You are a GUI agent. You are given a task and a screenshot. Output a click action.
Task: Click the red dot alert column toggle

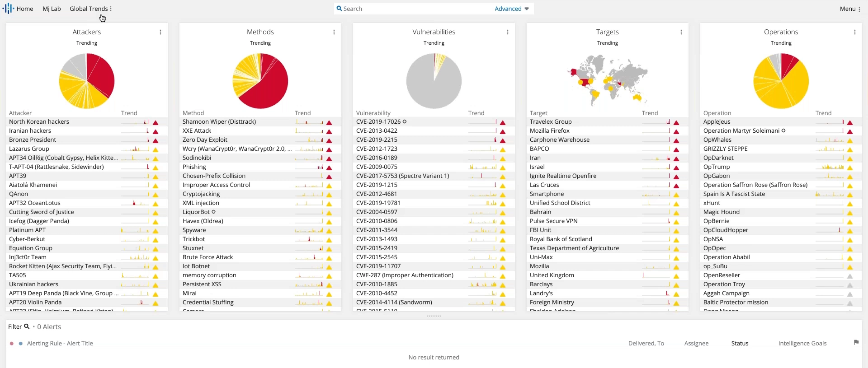(12, 344)
